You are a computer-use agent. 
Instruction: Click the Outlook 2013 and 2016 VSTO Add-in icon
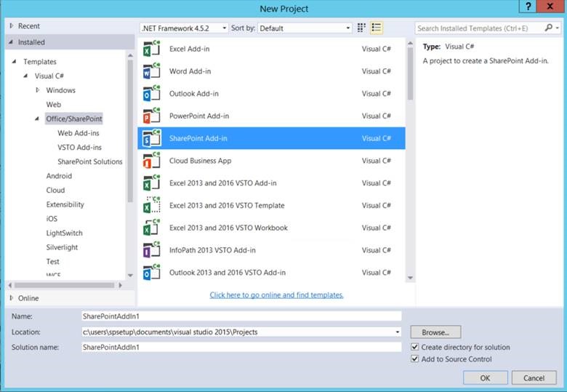(151, 273)
